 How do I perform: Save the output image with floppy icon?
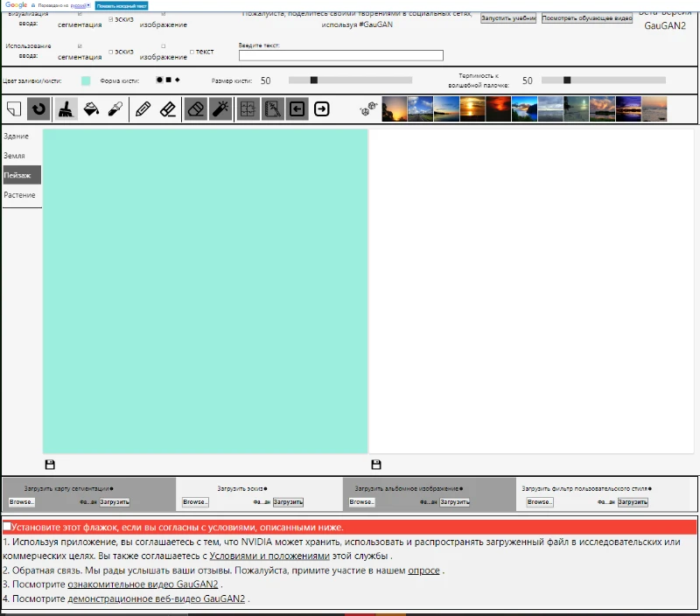(x=376, y=465)
